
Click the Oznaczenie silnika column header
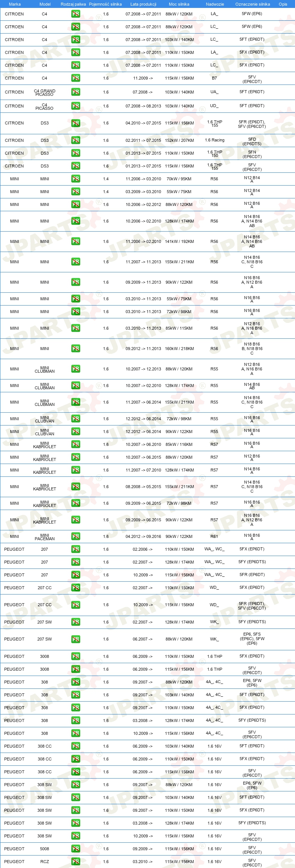point(253,4)
